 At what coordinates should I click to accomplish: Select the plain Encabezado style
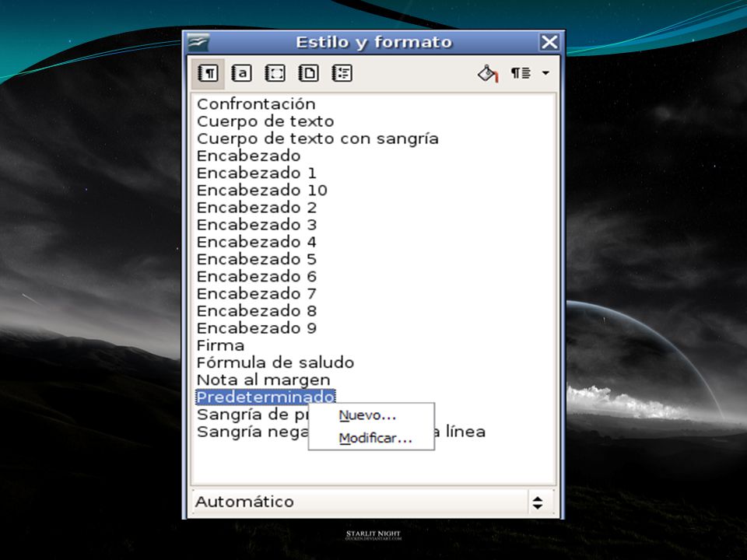pyautogui.click(x=248, y=156)
